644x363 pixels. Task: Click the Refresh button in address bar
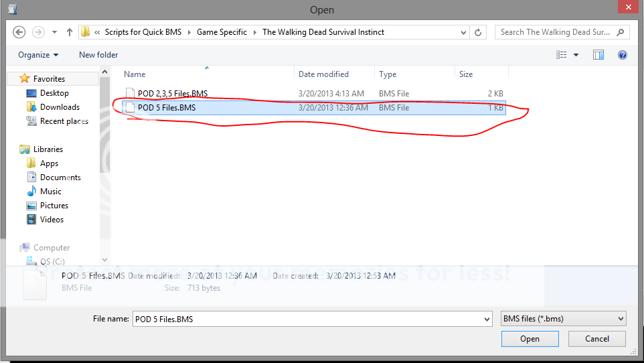click(478, 32)
